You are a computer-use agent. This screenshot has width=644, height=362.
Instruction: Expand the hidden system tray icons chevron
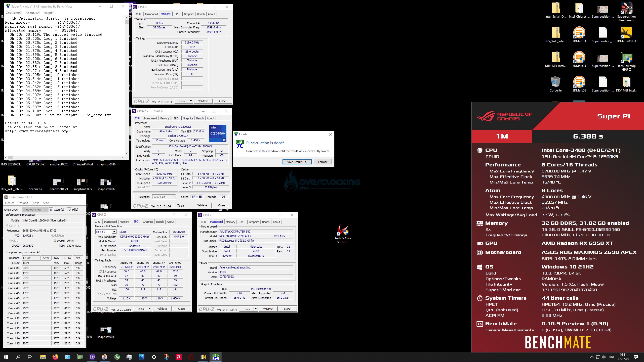591,357
